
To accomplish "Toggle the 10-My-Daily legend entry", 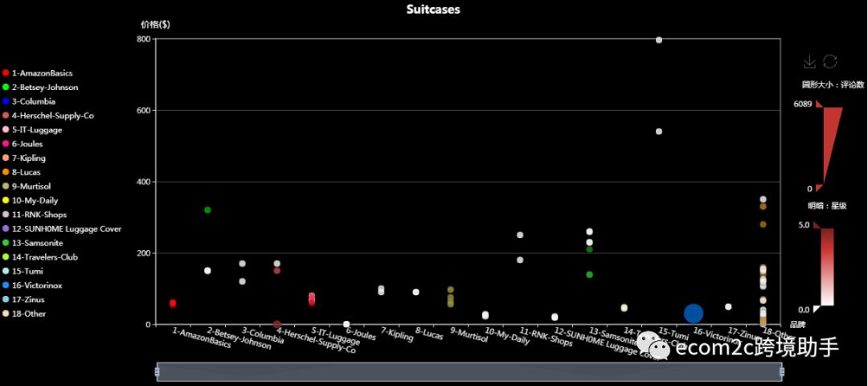I will [x=30, y=200].
